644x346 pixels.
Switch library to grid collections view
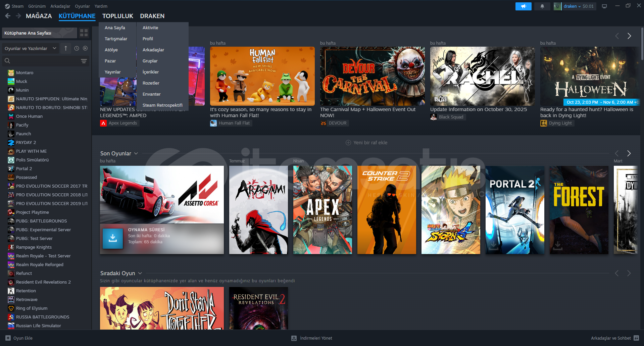point(84,33)
